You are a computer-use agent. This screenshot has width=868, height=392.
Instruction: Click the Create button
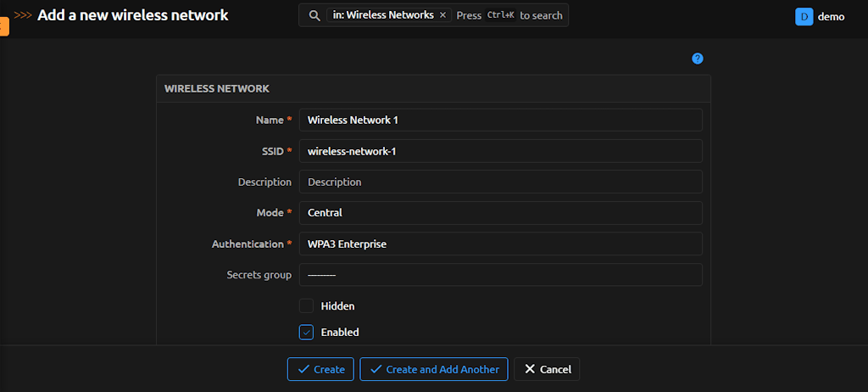[x=320, y=369]
